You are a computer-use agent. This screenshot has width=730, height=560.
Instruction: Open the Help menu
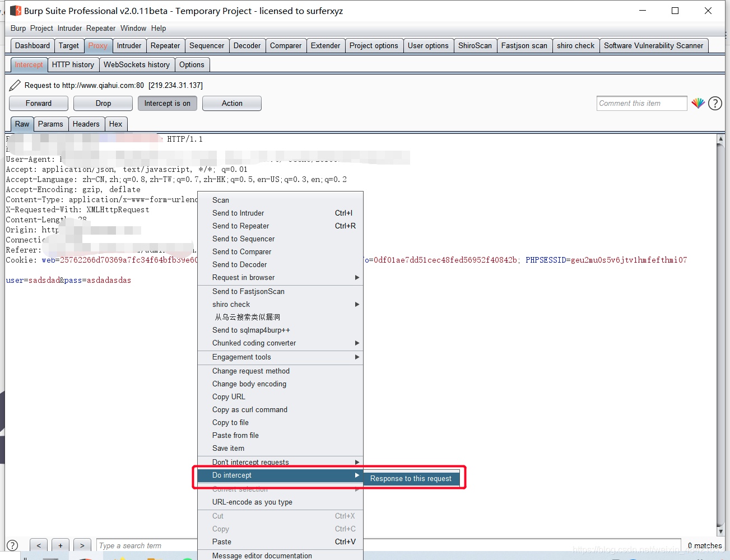[159, 28]
